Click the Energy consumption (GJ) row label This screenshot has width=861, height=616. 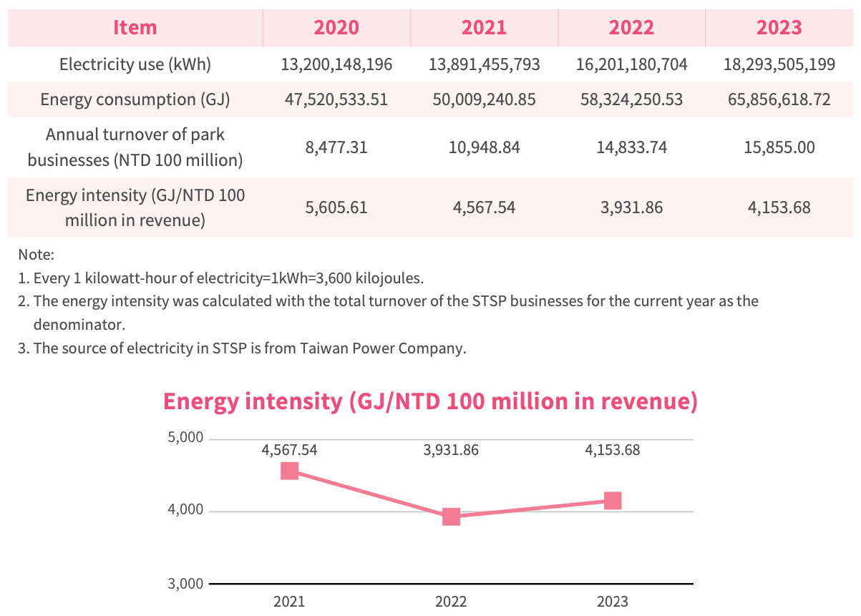click(x=135, y=99)
